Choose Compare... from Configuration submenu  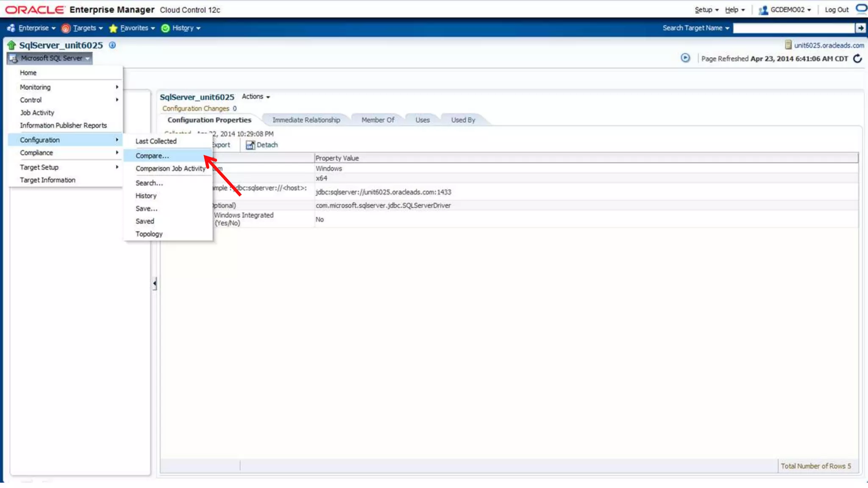click(168, 156)
